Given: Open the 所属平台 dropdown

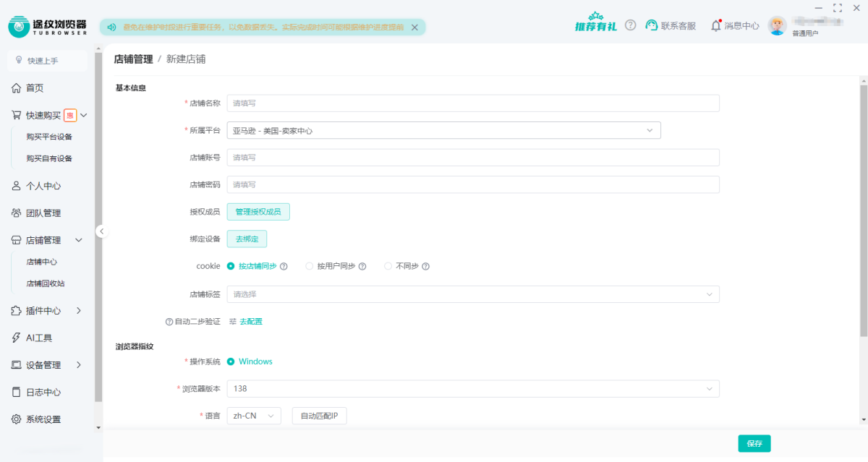Looking at the screenshot, I should (443, 131).
